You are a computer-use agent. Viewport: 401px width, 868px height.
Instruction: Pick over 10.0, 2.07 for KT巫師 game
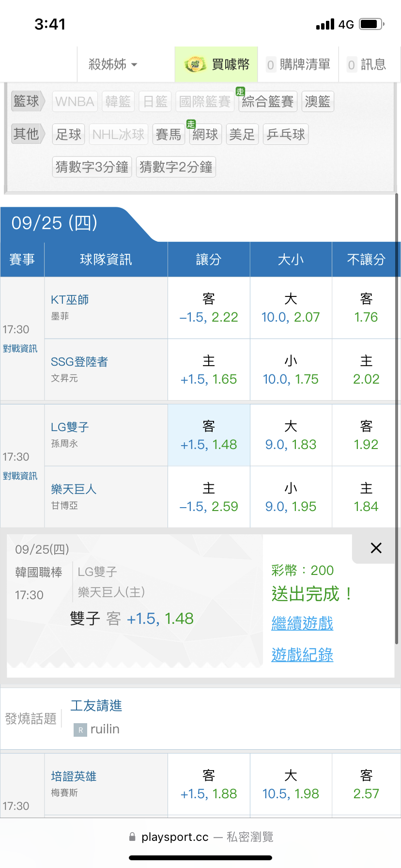click(291, 308)
